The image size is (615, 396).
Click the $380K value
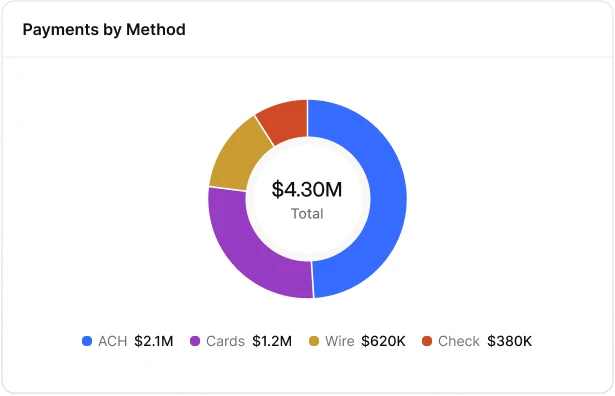tap(509, 341)
